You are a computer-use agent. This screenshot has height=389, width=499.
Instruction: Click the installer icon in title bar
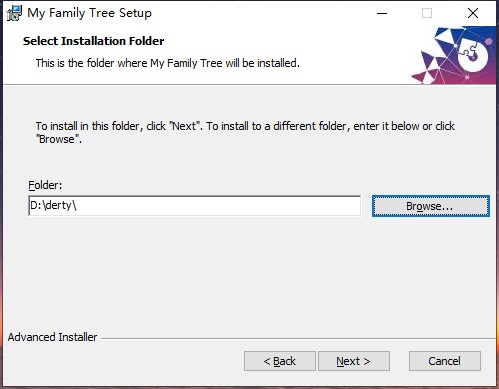point(14,13)
